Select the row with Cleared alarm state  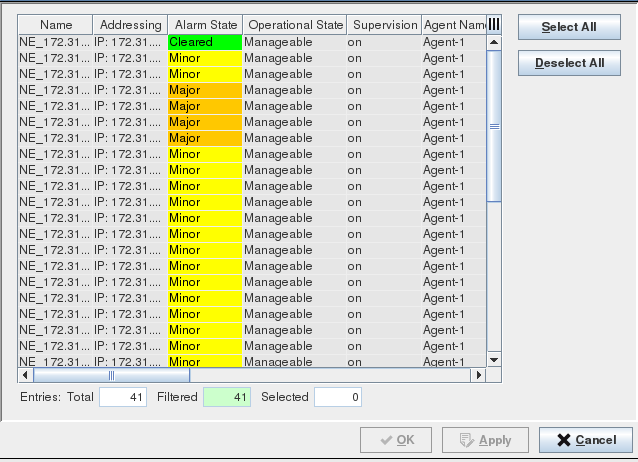[x=204, y=42]
